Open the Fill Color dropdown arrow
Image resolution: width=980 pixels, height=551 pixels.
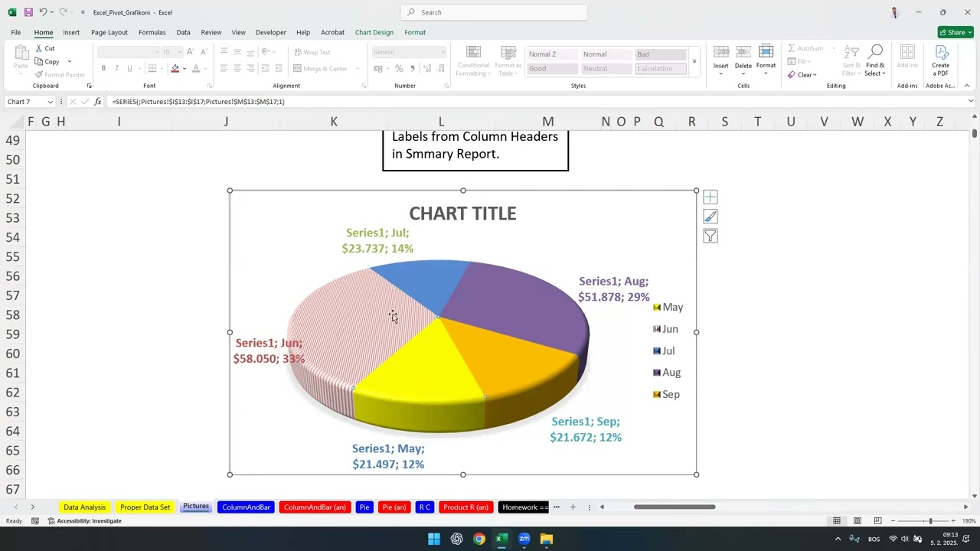click(184, 69)
